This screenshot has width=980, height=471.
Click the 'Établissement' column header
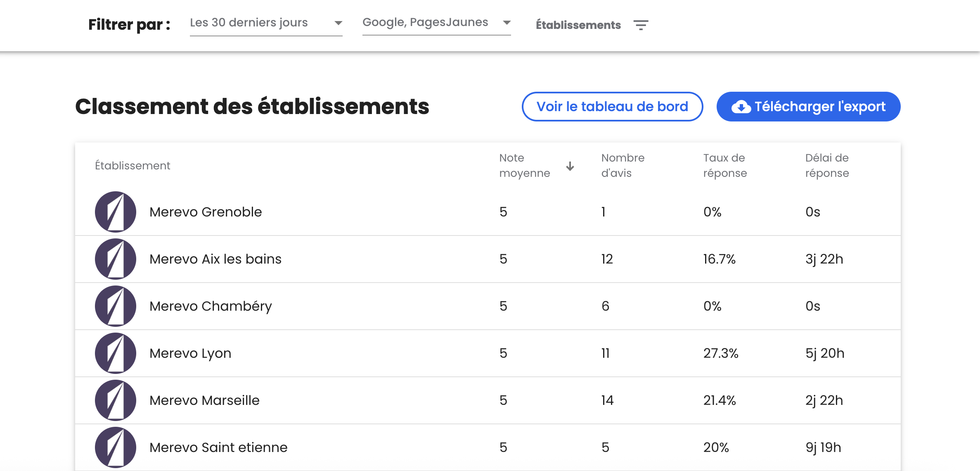(133, 166)
